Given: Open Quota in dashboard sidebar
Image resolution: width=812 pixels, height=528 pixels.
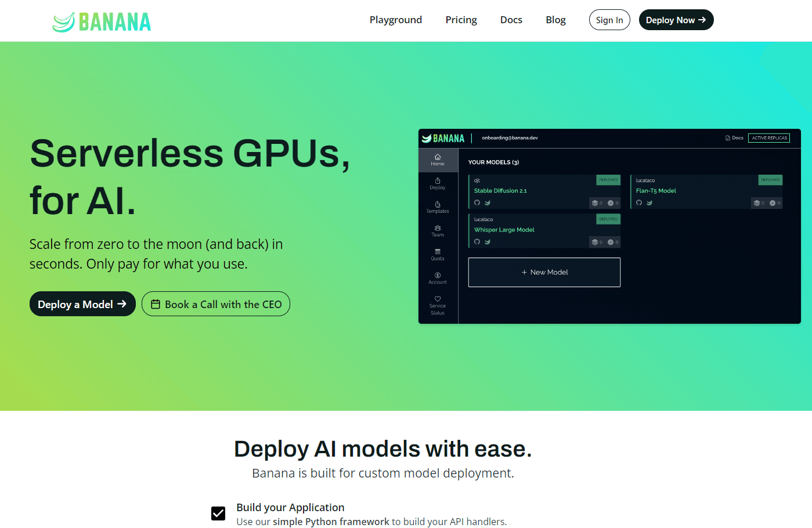Looking at the screenshot, I should coord(438,255).
